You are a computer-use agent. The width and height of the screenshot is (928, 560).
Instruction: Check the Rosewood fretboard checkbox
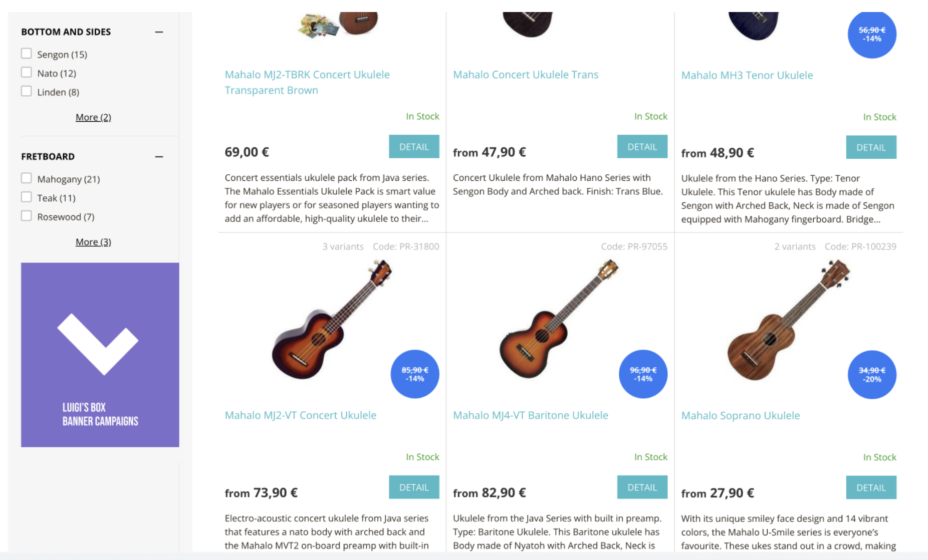(x=27, y=216)
